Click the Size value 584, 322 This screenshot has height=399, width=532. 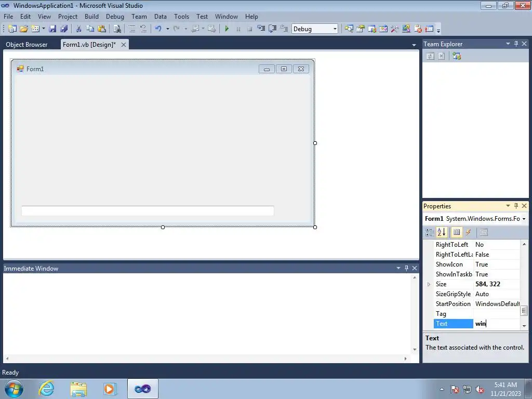coord(487,284)
